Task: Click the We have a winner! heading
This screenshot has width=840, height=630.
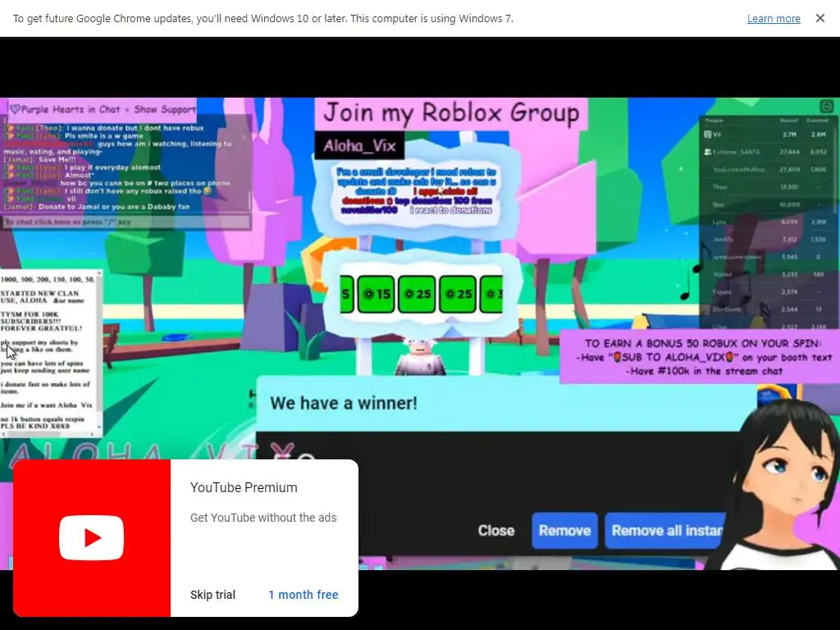Action: (x=344, y=403)
